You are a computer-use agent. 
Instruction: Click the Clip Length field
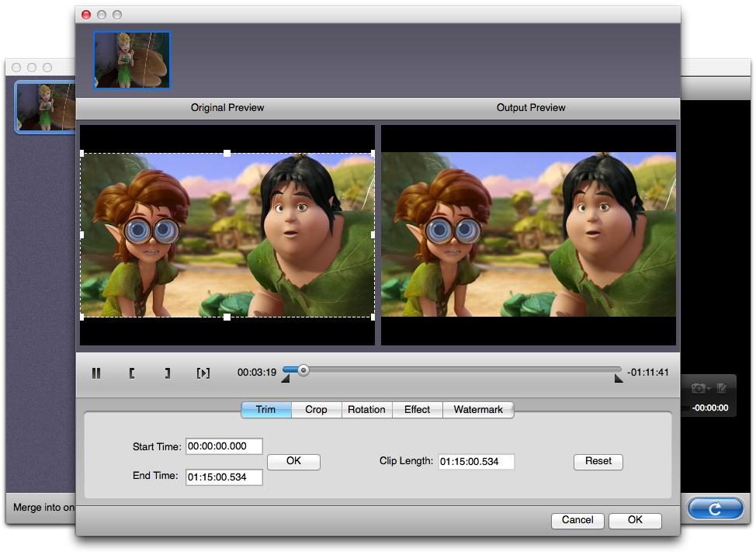click(477, 461)
